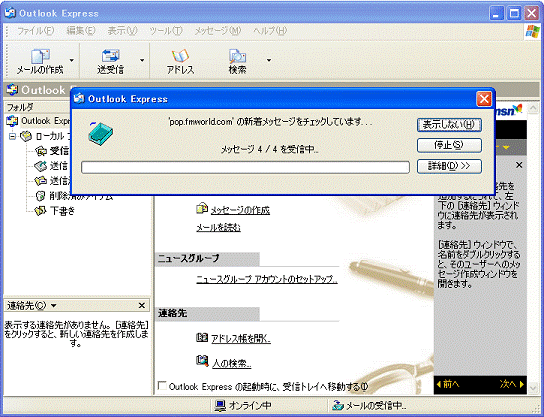544x417 pixels.
Task: Click the 送受信 send/receive icon
Action: point(110,56)
